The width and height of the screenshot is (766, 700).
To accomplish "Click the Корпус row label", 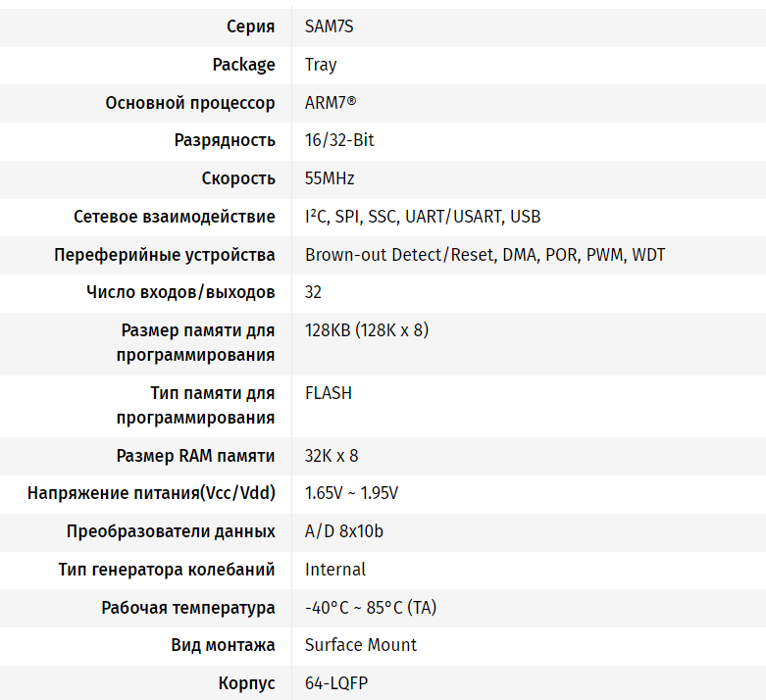I will [247, 683].
